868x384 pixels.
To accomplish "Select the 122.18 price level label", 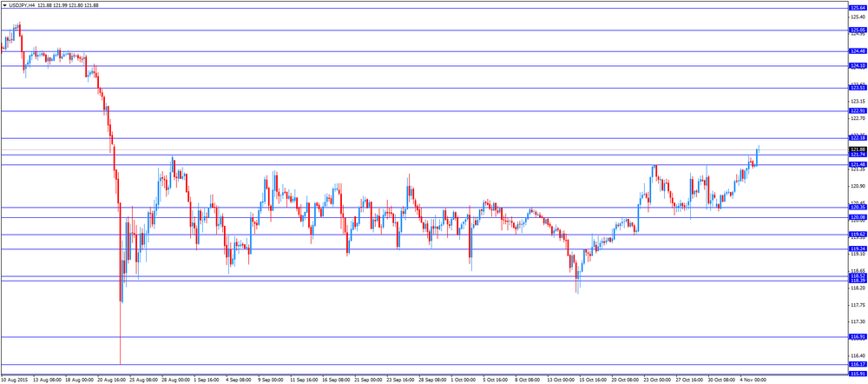I will [858, 138].
